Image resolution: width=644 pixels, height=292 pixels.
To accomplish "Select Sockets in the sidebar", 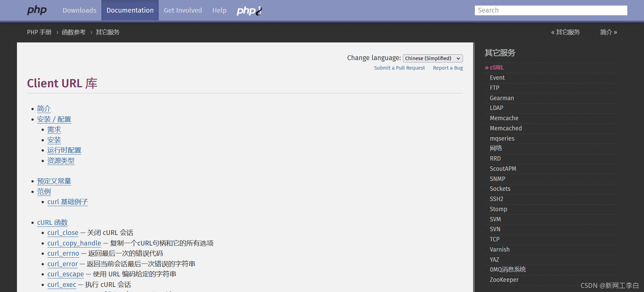I will click(500, 189).
